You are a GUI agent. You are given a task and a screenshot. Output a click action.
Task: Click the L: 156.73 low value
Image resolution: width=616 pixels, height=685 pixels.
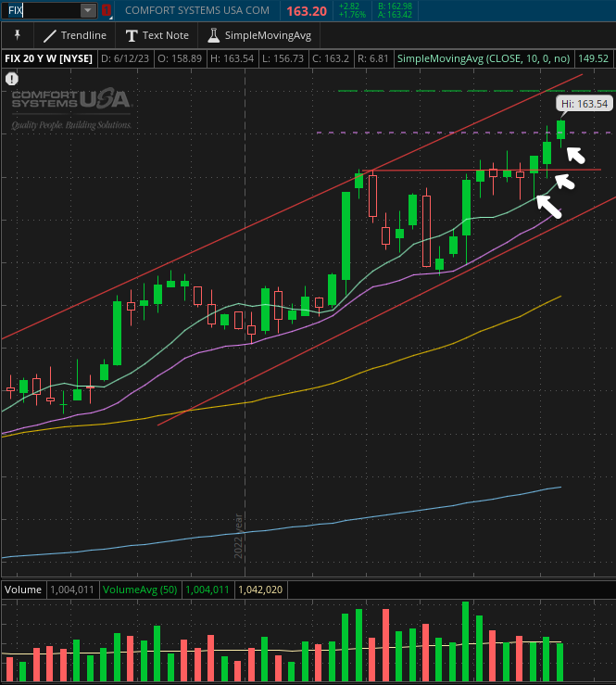pyautogui.click(x=283, y=58)
